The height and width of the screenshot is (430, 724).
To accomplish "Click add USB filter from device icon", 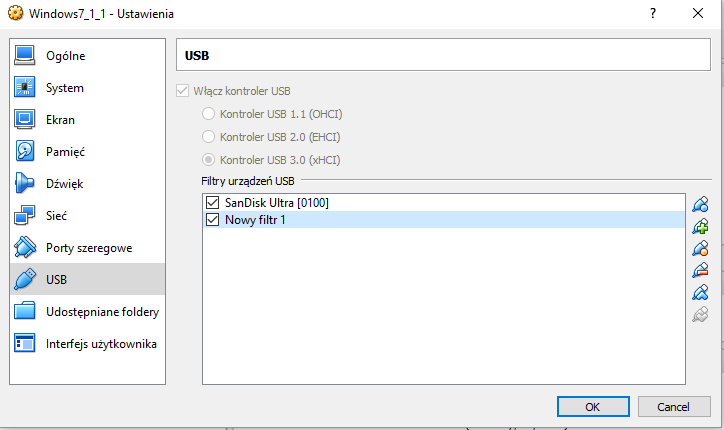I will click(700, 226).
